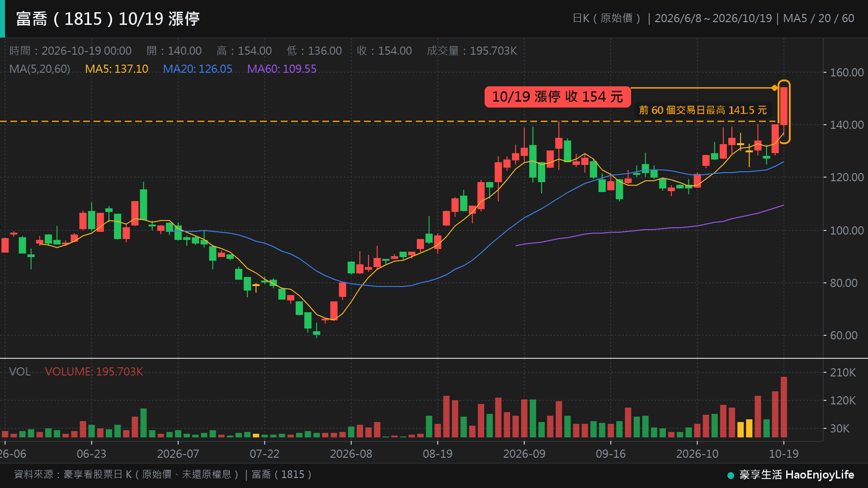The width and height of the screenshot is (868, 488).
Task: Click the 2026-09 date axis label
Action: [524, 454]
